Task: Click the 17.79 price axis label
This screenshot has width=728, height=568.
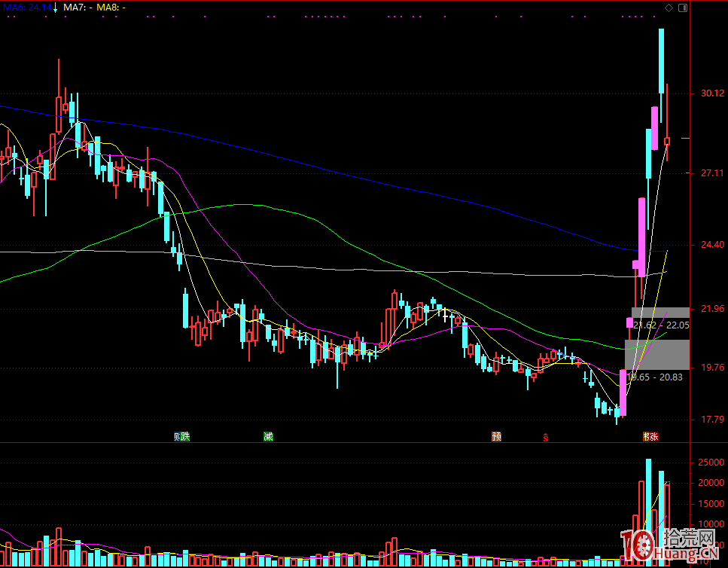Action: pos(712,420)
